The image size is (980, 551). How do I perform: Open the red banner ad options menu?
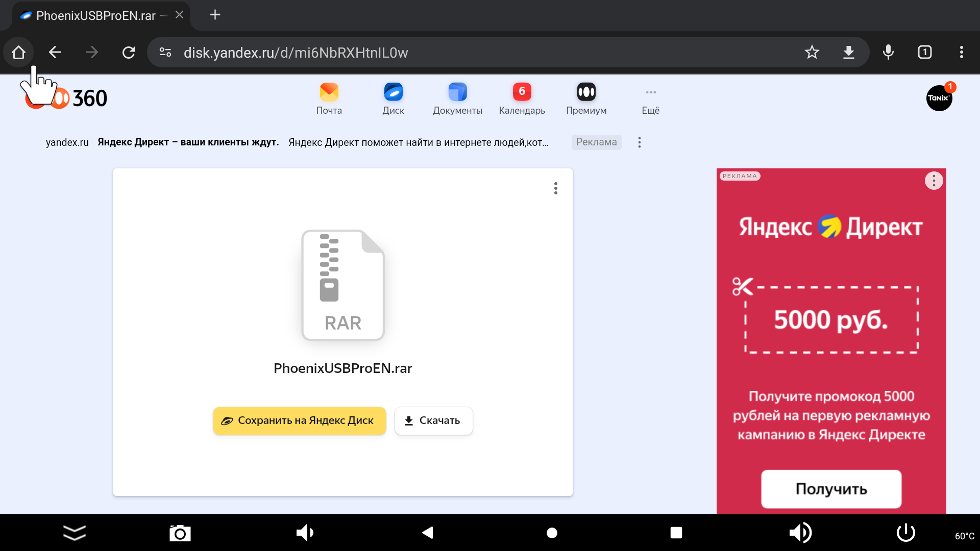[934, 181]
